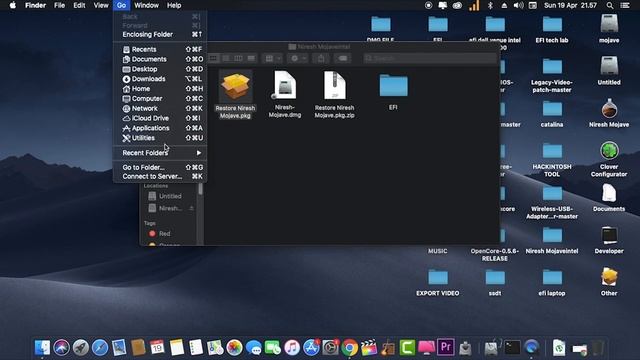The image size is (640, 360).
Task: Launch Adobe Premiere Pro from Dock
Action: pyautogui.click(x=446, y=347)
